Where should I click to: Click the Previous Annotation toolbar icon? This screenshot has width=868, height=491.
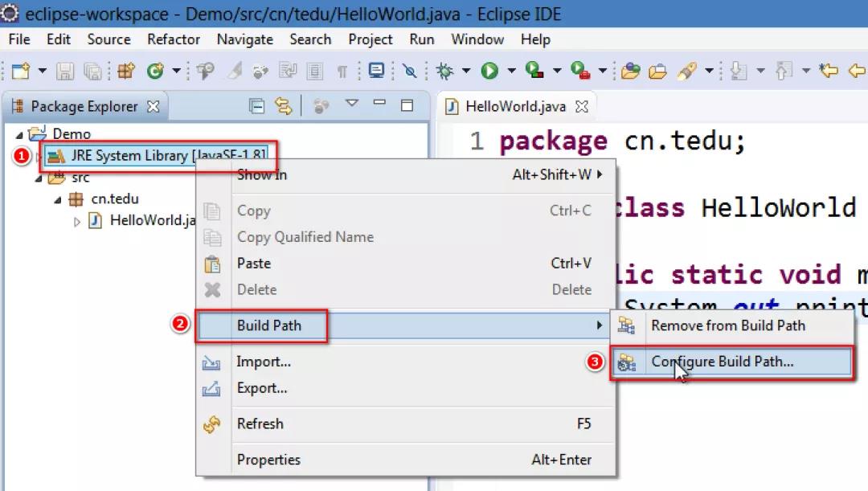pyautogui.click(x=784, y=71)
